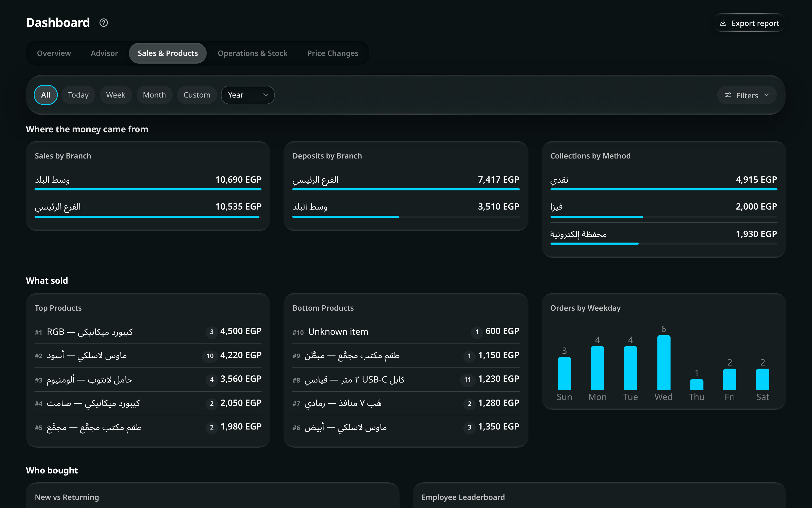Click the 4,220 EGP product row

[148, 355]
